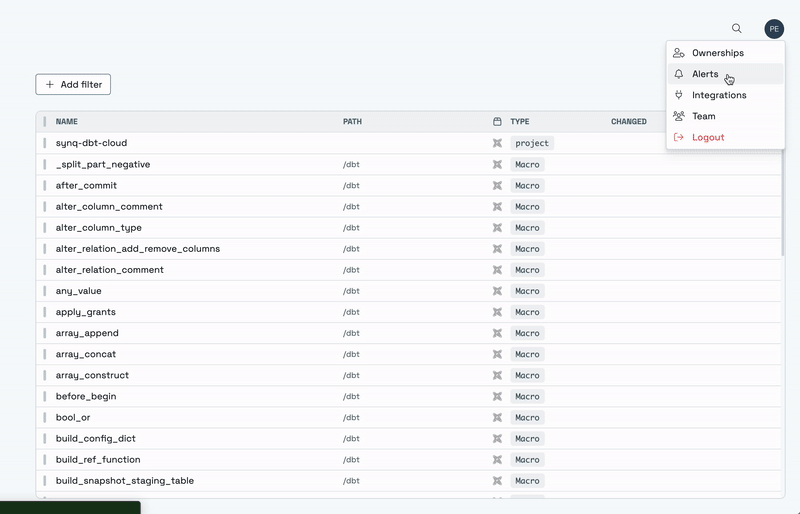This screenshot has width=800, height=514.
Task: Click the dbt icon in array_append row
Action: tap(497, 333)
